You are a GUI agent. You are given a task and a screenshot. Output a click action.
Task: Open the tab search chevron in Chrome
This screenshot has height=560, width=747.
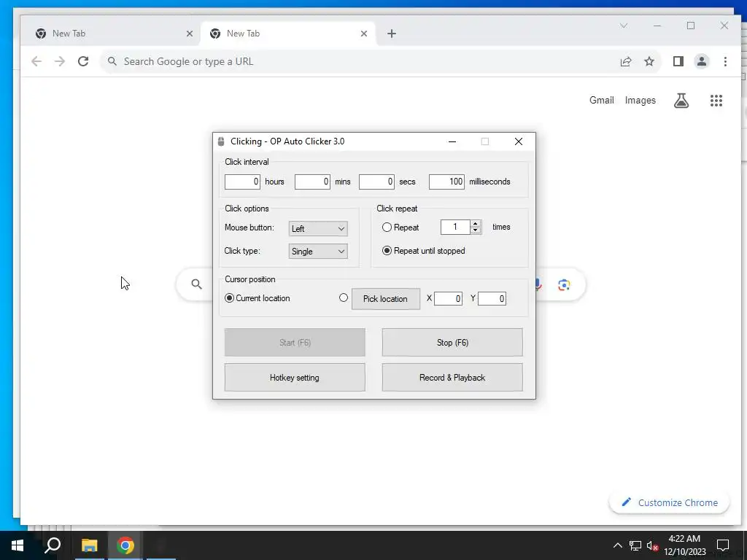click(624, 26)
